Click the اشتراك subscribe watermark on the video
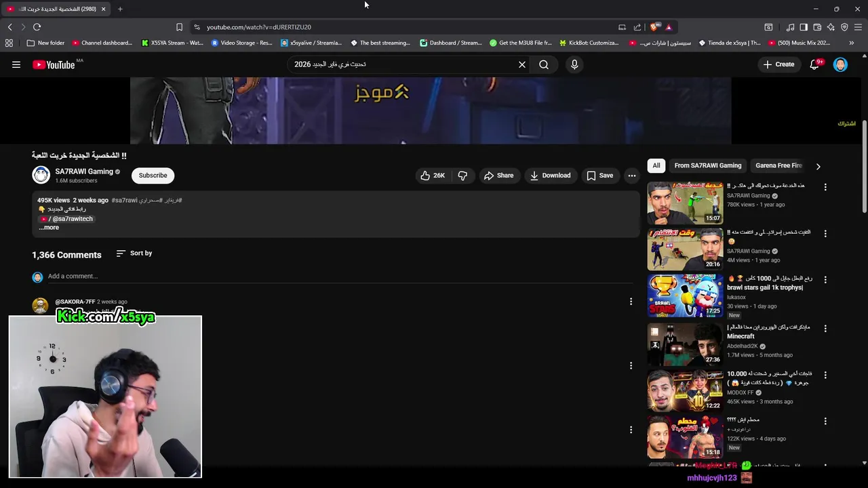 (846, 123)
